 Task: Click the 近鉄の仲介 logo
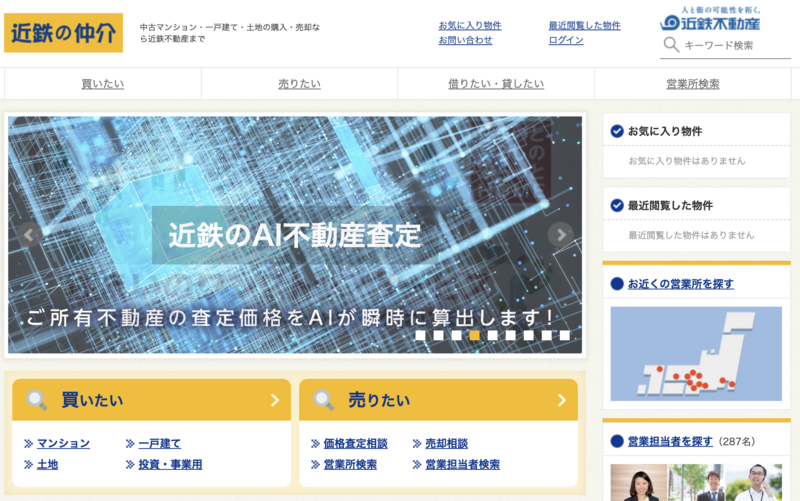63,33
